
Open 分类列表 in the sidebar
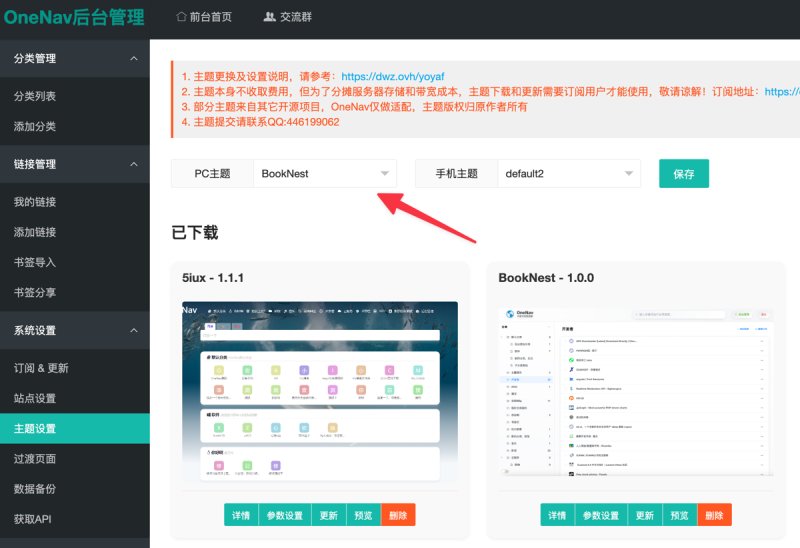(74, 96)
